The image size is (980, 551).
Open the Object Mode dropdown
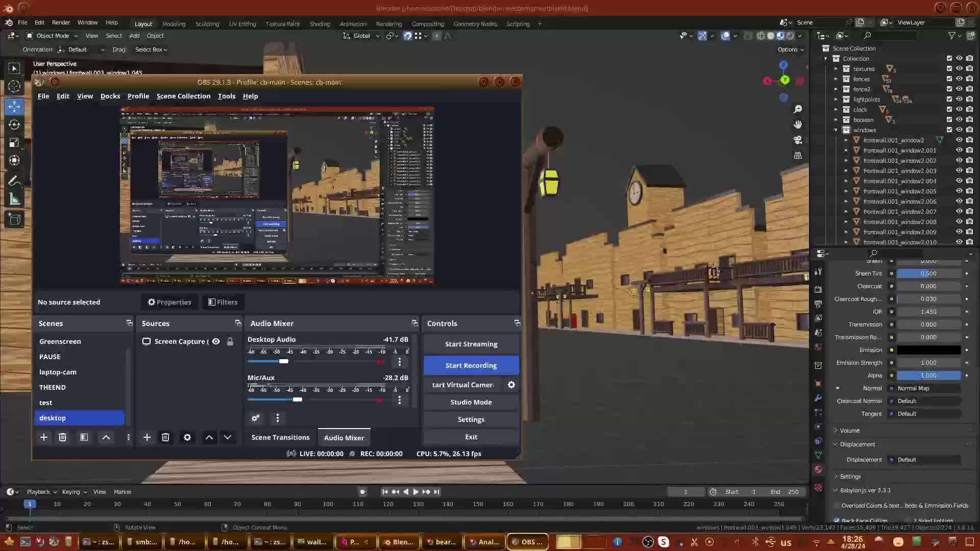coord(53,36)
